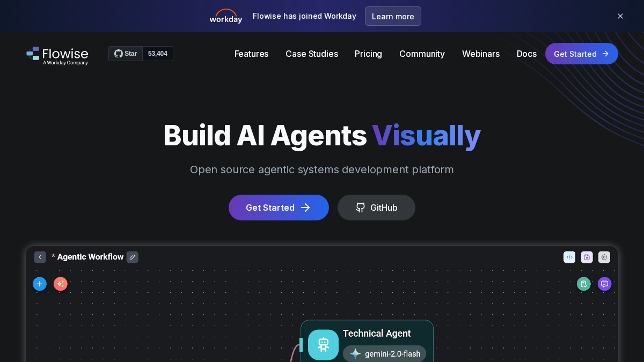
Task: Open the Features menu
Action: click(x=251, y=54)
